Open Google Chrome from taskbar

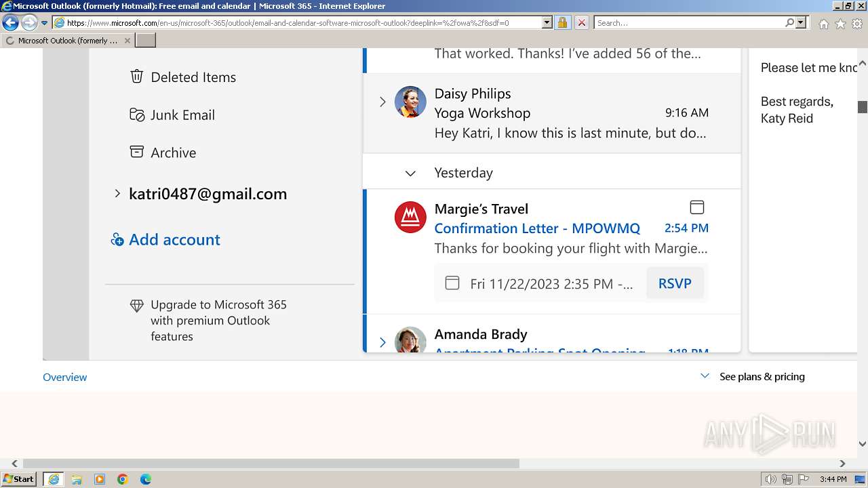click(x=123, y=479)
